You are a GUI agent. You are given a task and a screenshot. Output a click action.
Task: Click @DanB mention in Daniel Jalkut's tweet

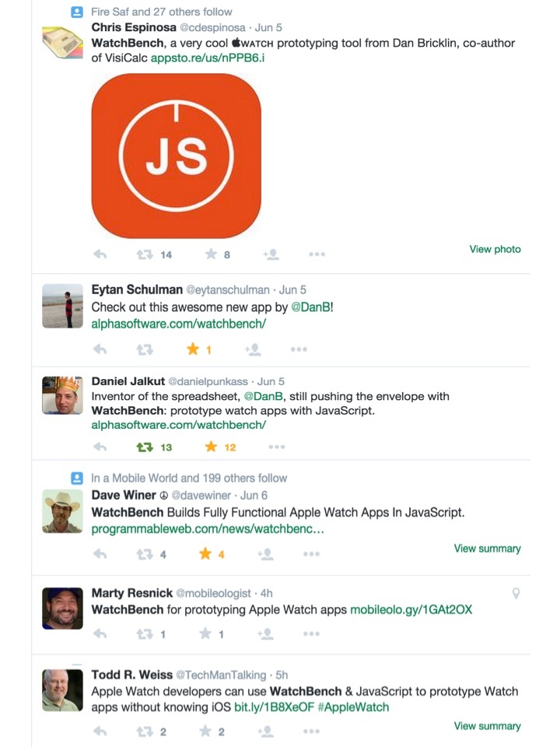[264, 396]
